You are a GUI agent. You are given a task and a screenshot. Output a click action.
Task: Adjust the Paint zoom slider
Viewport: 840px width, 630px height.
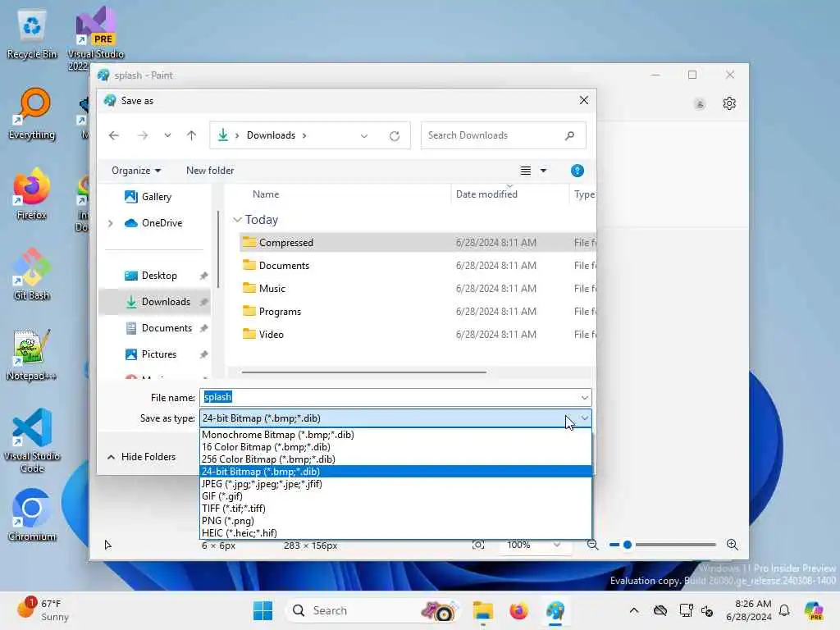tap(628, 545)
